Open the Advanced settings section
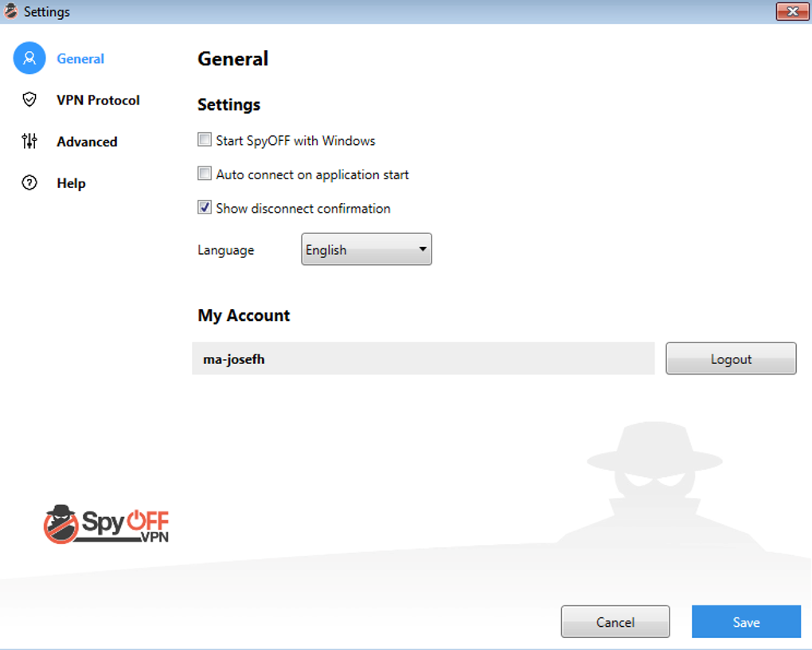 click(x=87, y=142)
